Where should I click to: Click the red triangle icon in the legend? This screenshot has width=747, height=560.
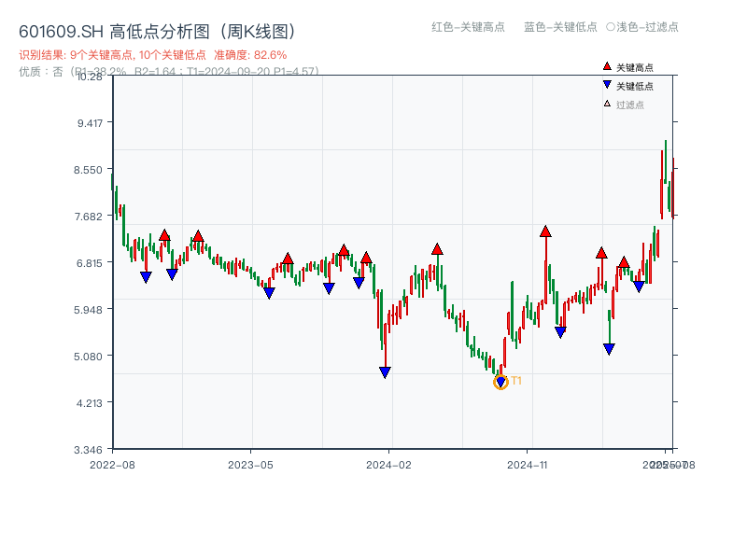pyautogui.click(x=607, y=66)
